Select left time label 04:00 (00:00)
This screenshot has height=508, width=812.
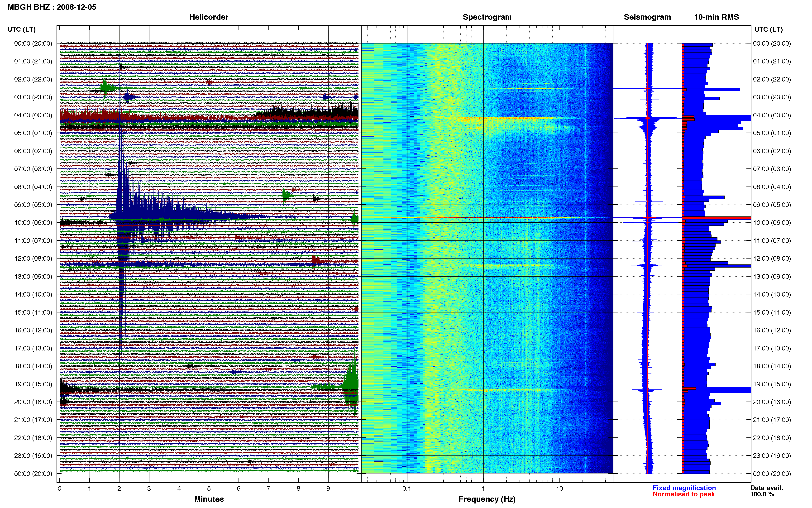pyautogui.click(x=33, y=115)
